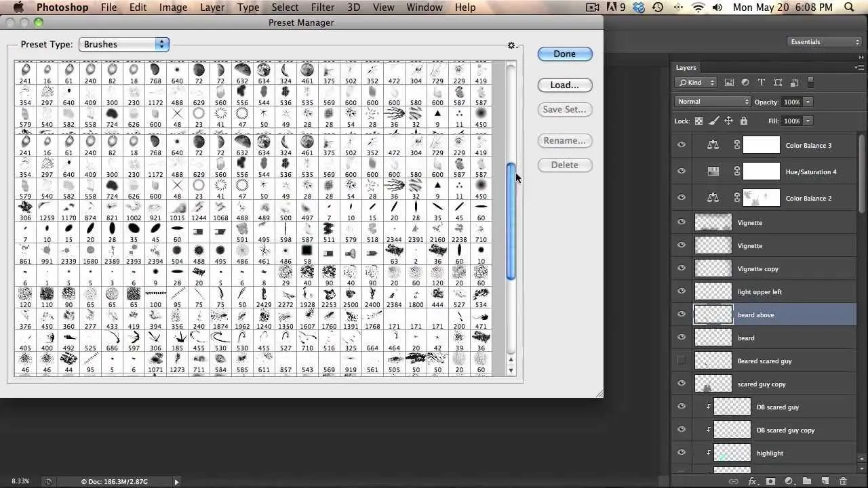Click the Done button
Image resolution: width=868 pixels, height=488 pixels.
click(x=564, y=54)
